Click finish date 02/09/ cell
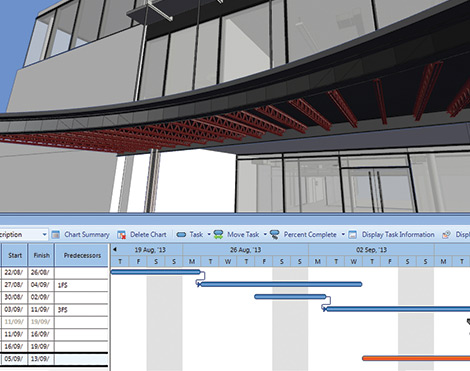470x371 pixels. 41,297
